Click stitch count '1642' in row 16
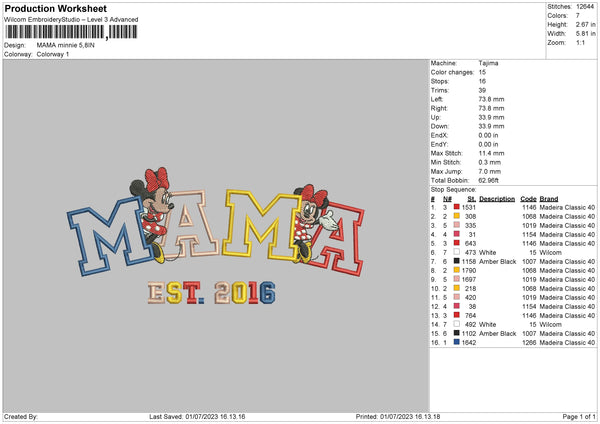Image resolution: width=600 pixels, height=424 pixels. (469, 342)
